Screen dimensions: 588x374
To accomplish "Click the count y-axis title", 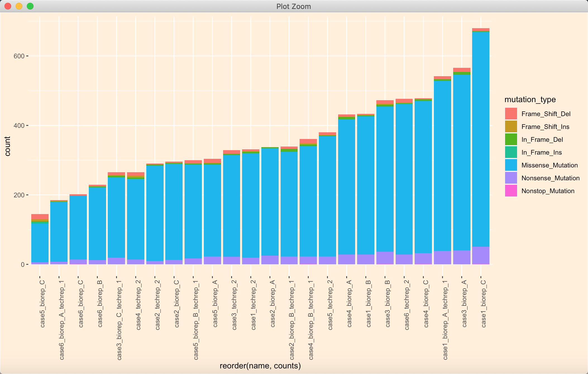I will (8, 146).
